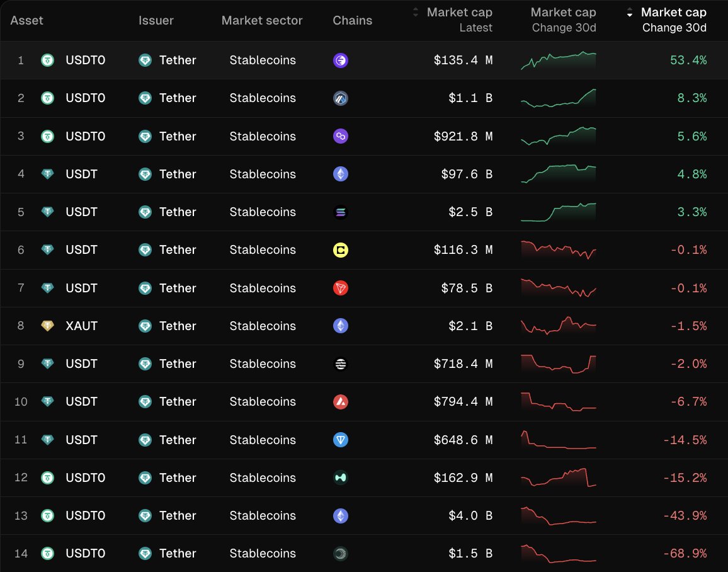This screenshot has width=728, height=572.
Task: Click the green USDT0 token icon on row 1
Action: tap(47, 60)
